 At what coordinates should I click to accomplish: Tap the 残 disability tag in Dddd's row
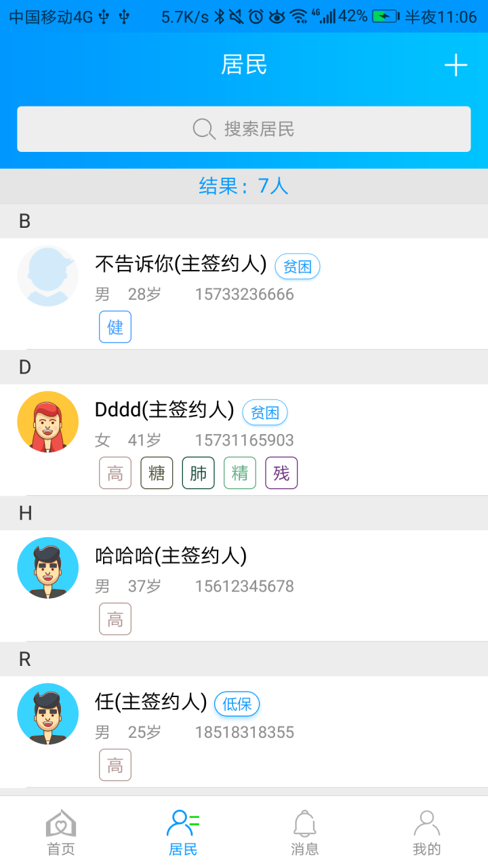click(x=281, y=473)
